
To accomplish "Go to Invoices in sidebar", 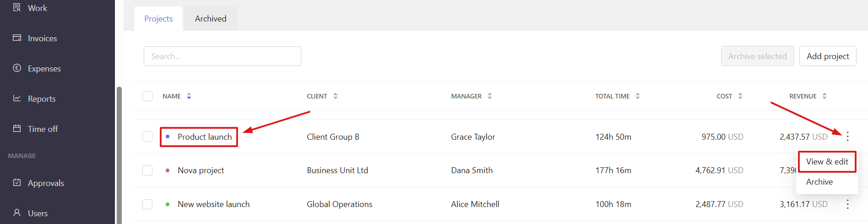I will (43, 38).
